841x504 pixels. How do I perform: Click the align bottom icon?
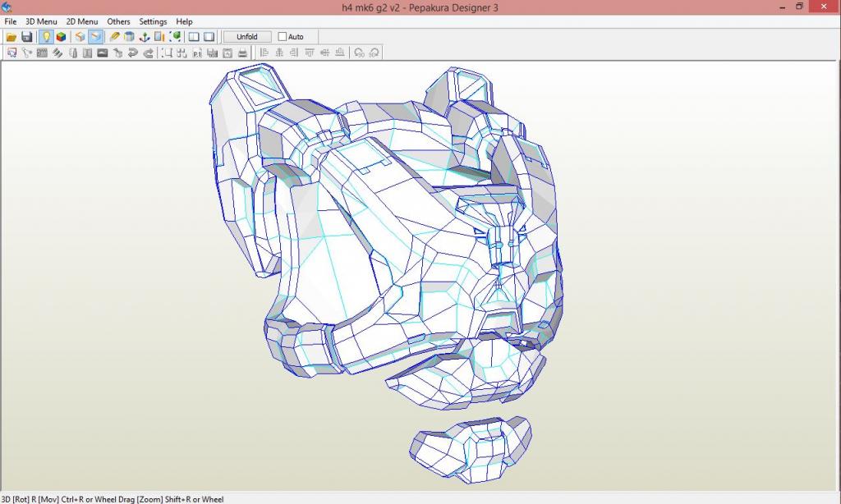339,53
